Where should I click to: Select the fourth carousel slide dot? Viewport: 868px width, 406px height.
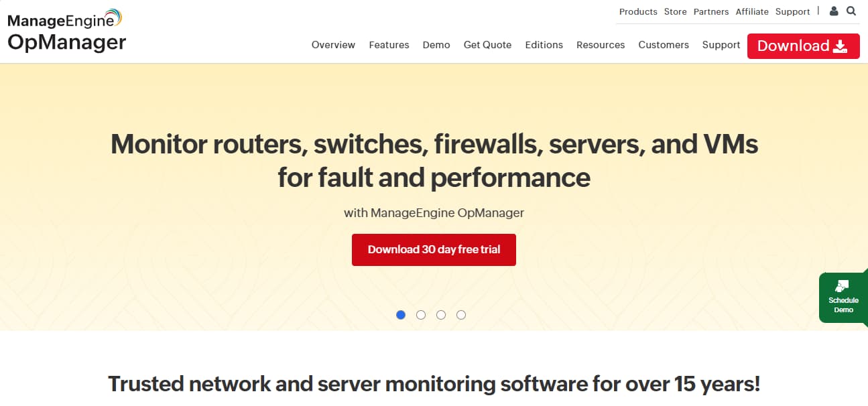coord(461,315)
